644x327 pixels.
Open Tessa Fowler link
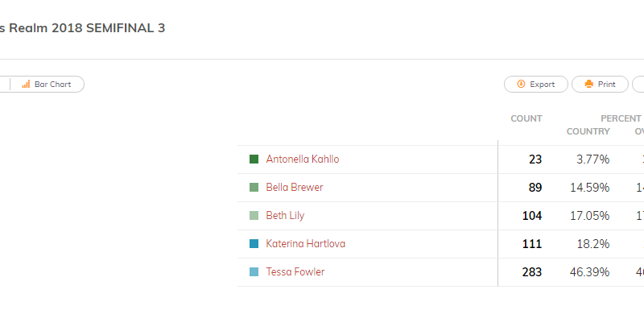(x=295, y=272)
